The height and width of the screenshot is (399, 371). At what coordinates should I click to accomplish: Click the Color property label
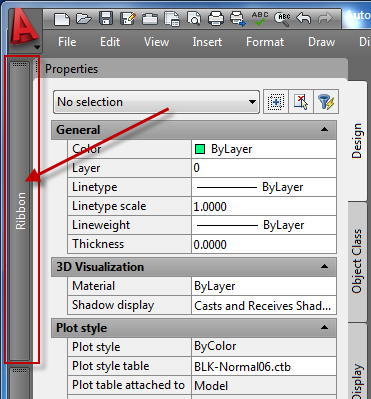(x=87, y=149)
